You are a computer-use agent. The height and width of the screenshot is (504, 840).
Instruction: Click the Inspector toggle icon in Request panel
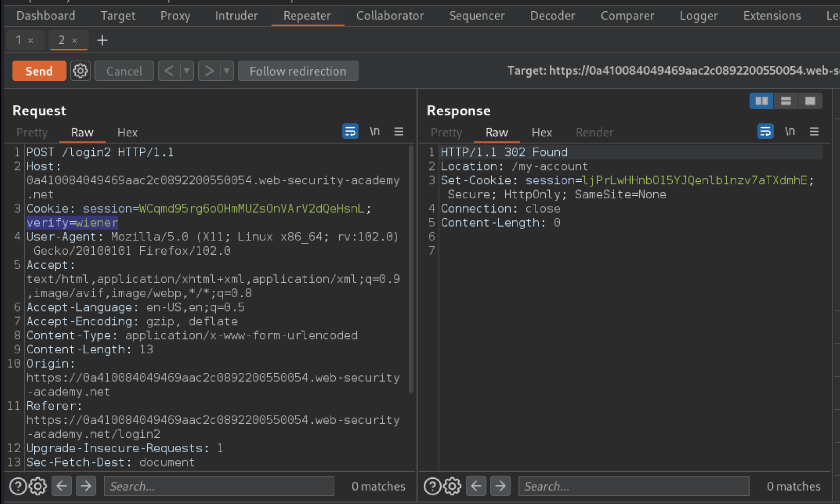tap(398, 131)
